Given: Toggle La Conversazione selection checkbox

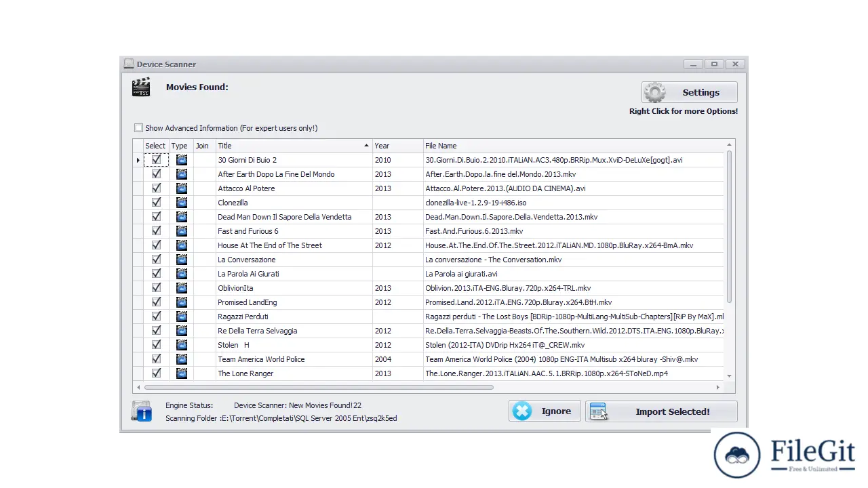Looking at the screenshot, I should pyautogui.click(x=156, y=260).
